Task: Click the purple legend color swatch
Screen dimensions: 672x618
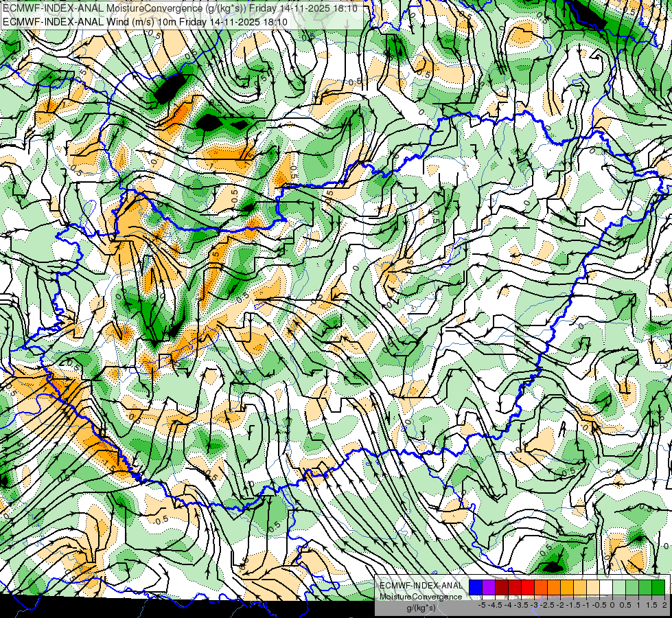Action: [x=489, y=587]
